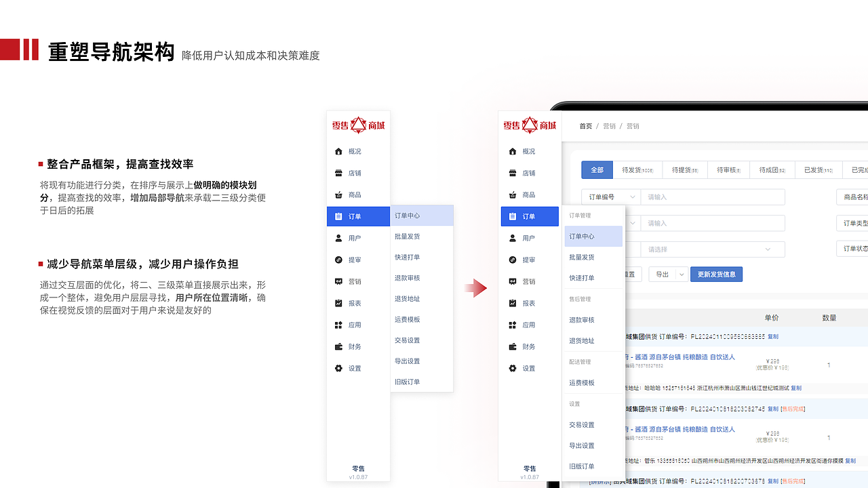868x488 pixels.
Task: Click 提审 icon in standalone sidebar mockup
Action: tap(339, 260)
